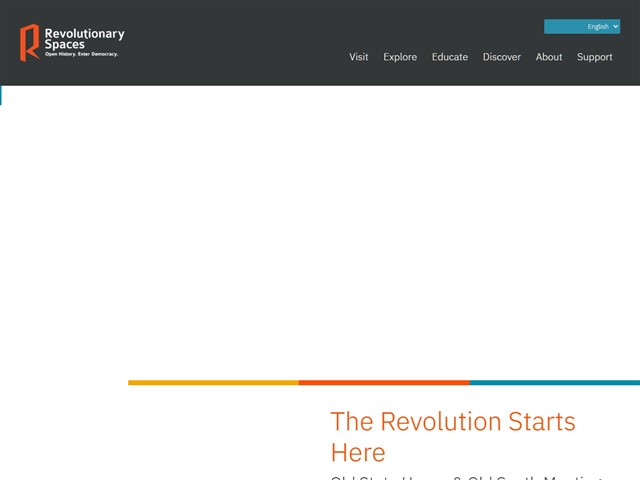Open the Explore menu
Screen dimensions: 640x480
tap(400, 57)
